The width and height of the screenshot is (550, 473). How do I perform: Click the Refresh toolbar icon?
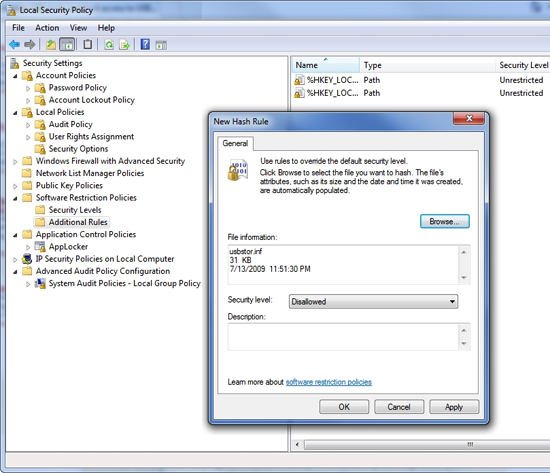(x=109, y=45)
